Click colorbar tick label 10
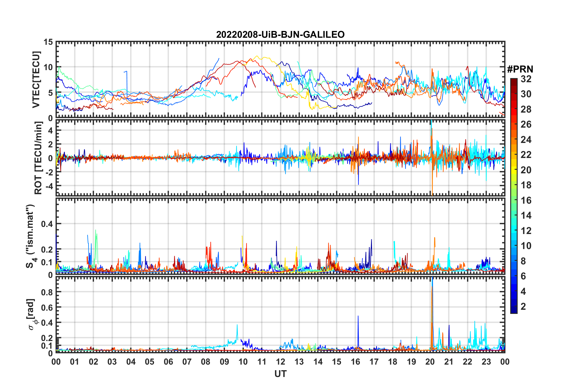 tap(526, 246)
